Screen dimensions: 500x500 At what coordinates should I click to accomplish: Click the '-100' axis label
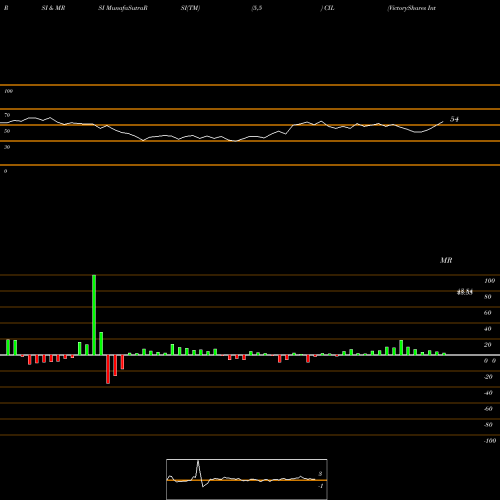[x=490, y=441]
